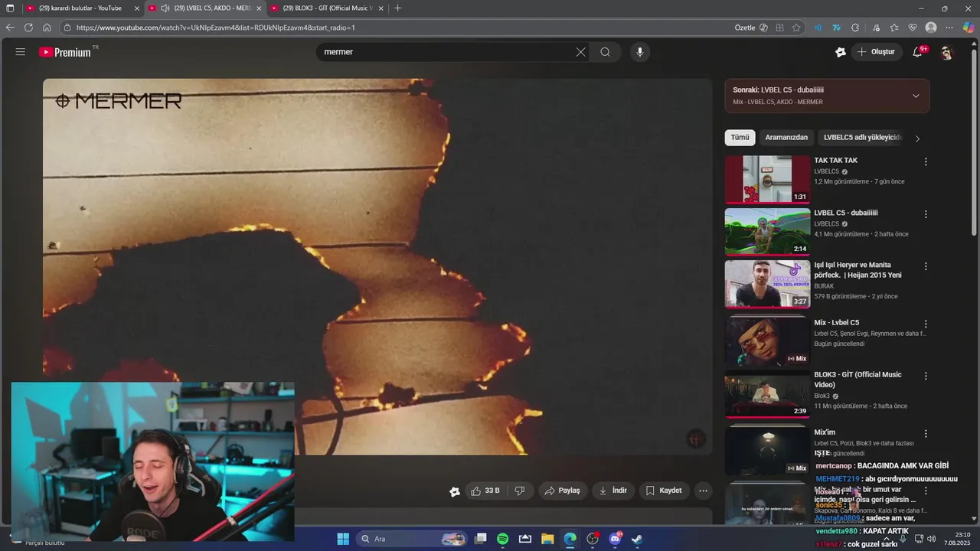Screen dimensions: 980x551
Task: Open options menu for LVBEL C5 - dubaiiiiii
Action: pos(926,214)
